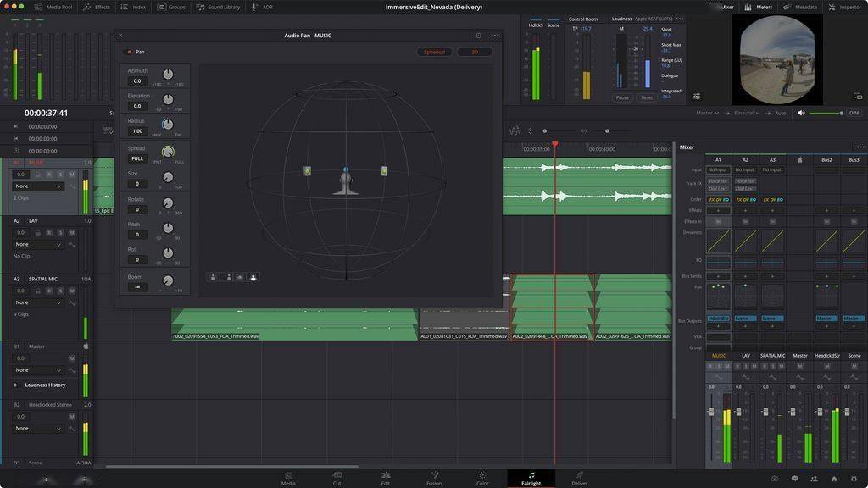This screenshot has width=868, height=488.
Task: Arm record on the LAV track header
Action: pos(49,233)
